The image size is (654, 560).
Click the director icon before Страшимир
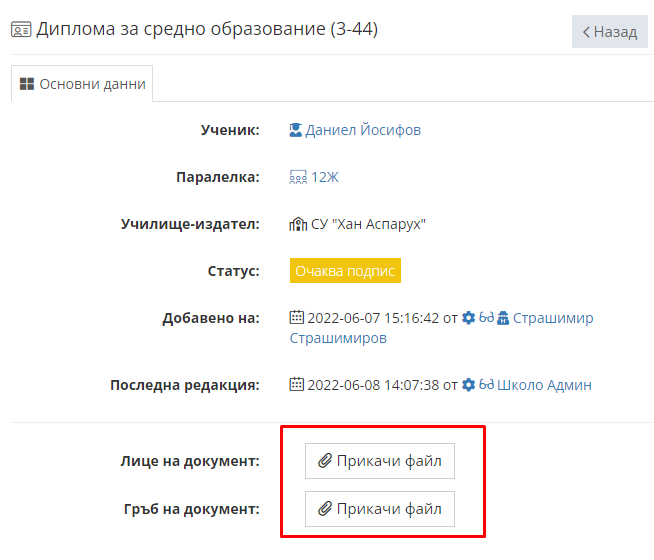tap(503, 318)
